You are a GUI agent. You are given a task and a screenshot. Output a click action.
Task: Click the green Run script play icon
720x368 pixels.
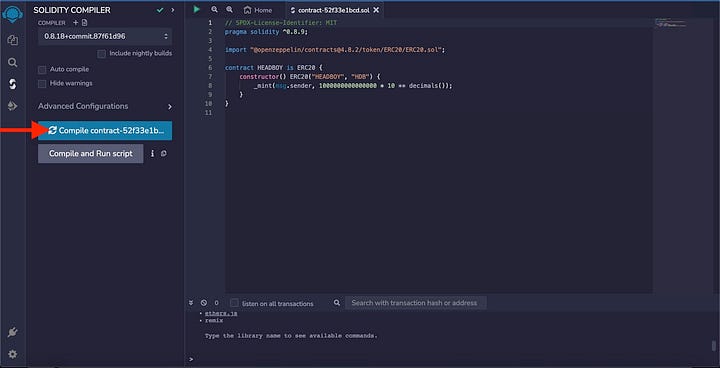click(197, 9)
